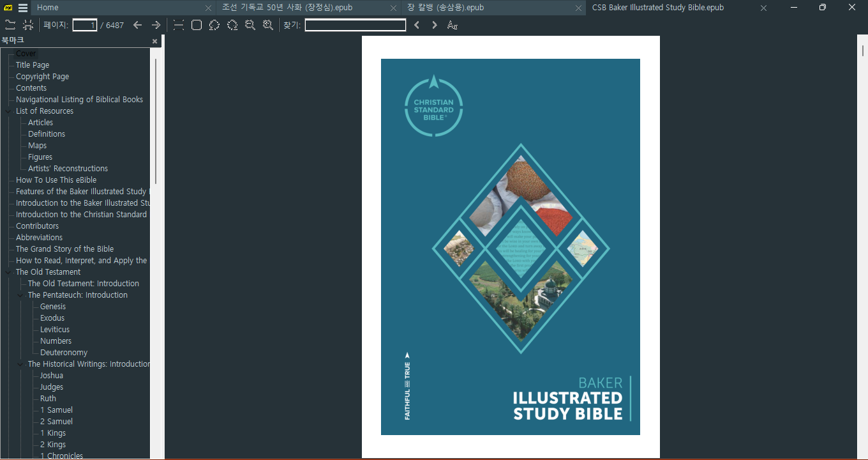
Task: Jump to the 1 Kings bookmark
Action: point(53,433)
